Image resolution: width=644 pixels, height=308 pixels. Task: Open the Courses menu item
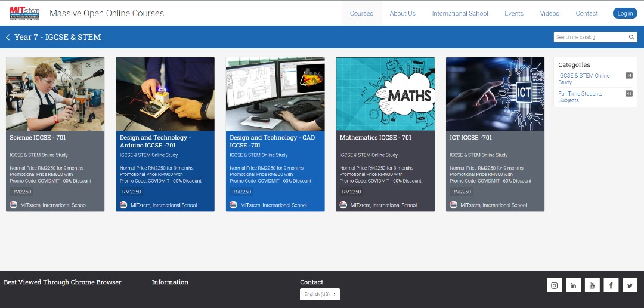tap(361, 13)
